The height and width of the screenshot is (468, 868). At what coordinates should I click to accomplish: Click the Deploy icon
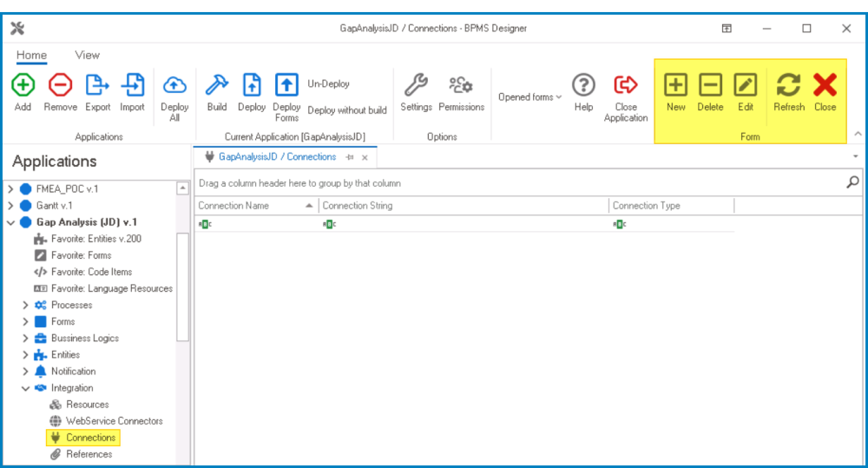[252, 85]
